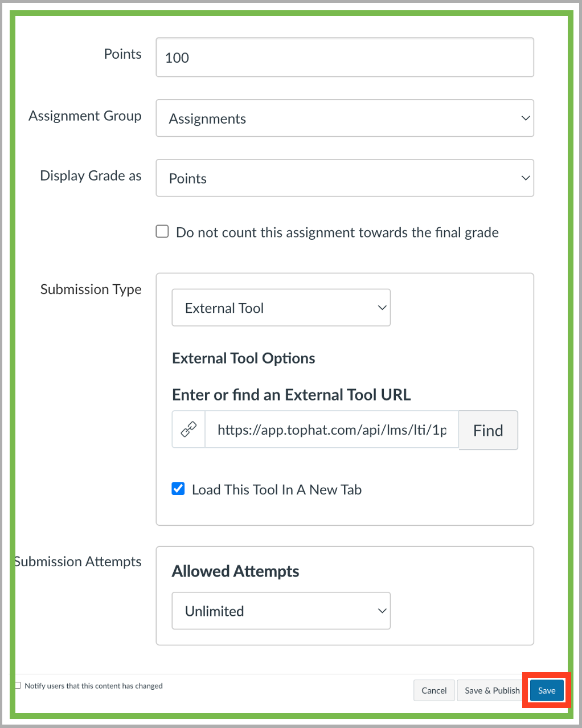
Task: Open the Unlimited attempts dropdown
Action: coord(281,611)
